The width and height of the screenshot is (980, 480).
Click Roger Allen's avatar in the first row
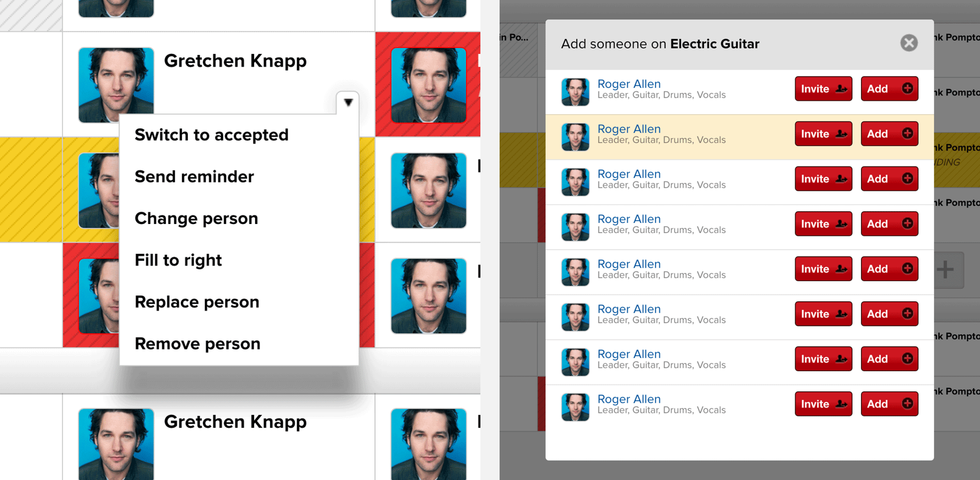[575, 92]
